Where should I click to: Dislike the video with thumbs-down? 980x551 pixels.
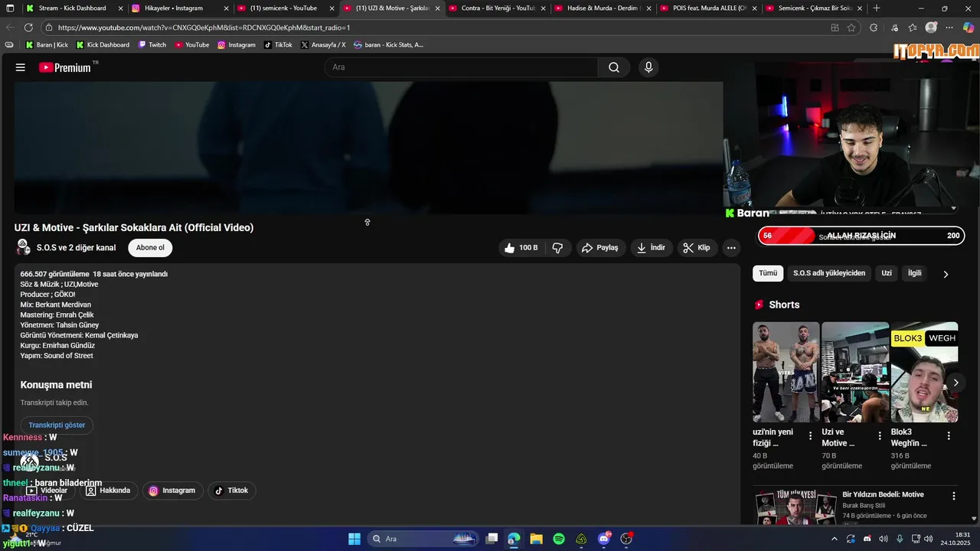(x=558, y=248)
